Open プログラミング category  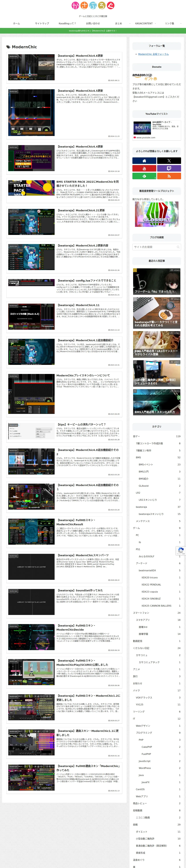pos(158,733)
